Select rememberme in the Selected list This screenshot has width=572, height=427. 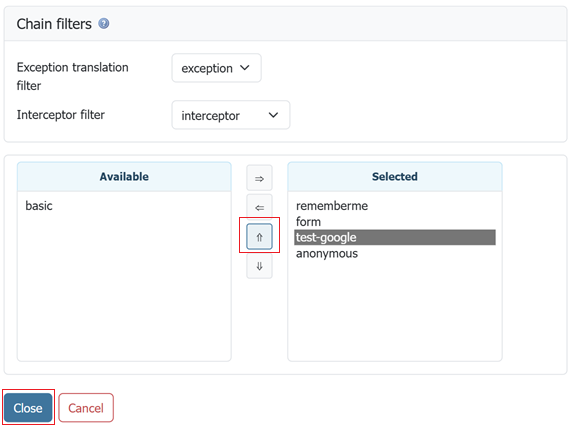(x=332, y=206)
